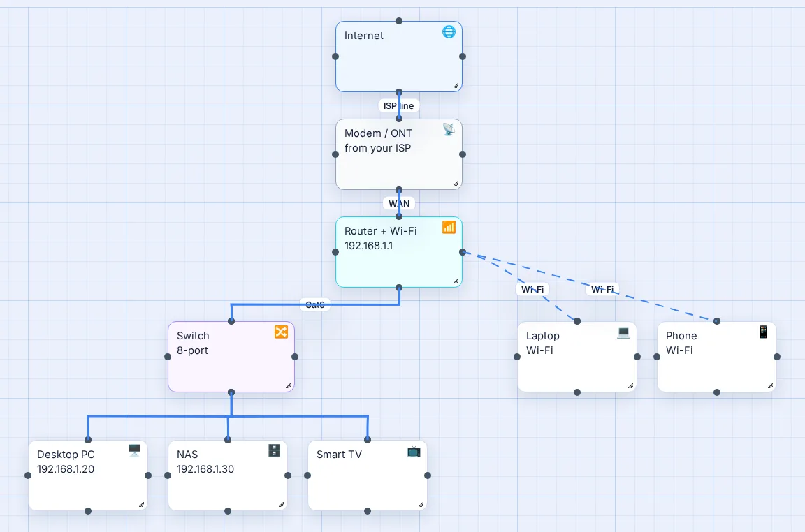Click the bottom connector of NAS node

point(227,511)
